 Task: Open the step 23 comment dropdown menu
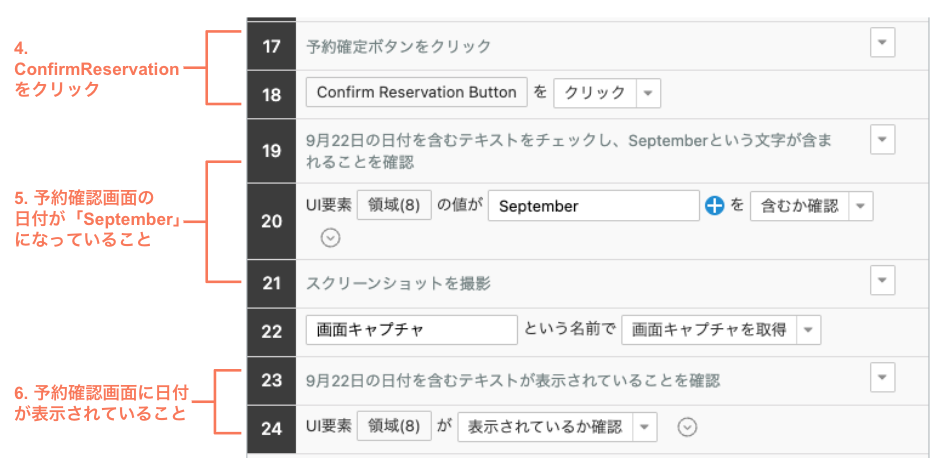[882, 377]
